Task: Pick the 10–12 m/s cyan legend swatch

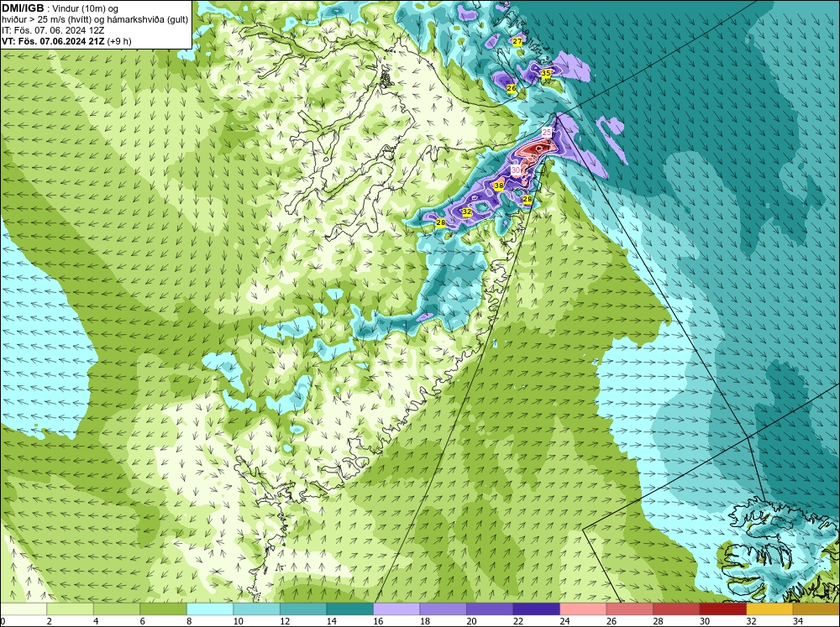Action: (256, 609)
